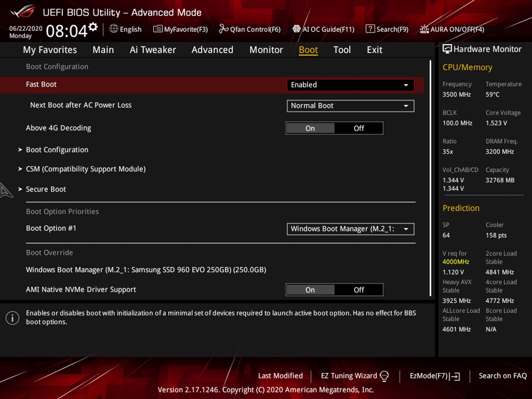Switch to the Ai Tweaker tab
The width and height of the screenshot is (532, 399).
coord(153,50)
